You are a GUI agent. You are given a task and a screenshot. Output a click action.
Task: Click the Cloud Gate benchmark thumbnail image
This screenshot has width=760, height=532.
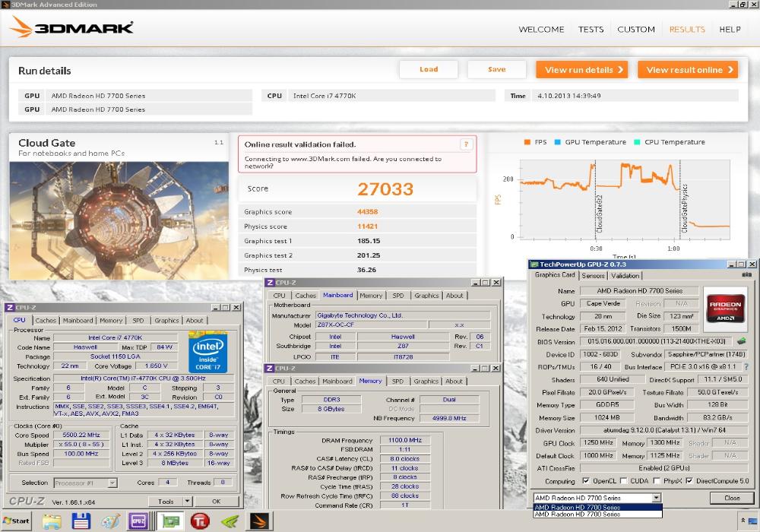[x=119, y=220]
